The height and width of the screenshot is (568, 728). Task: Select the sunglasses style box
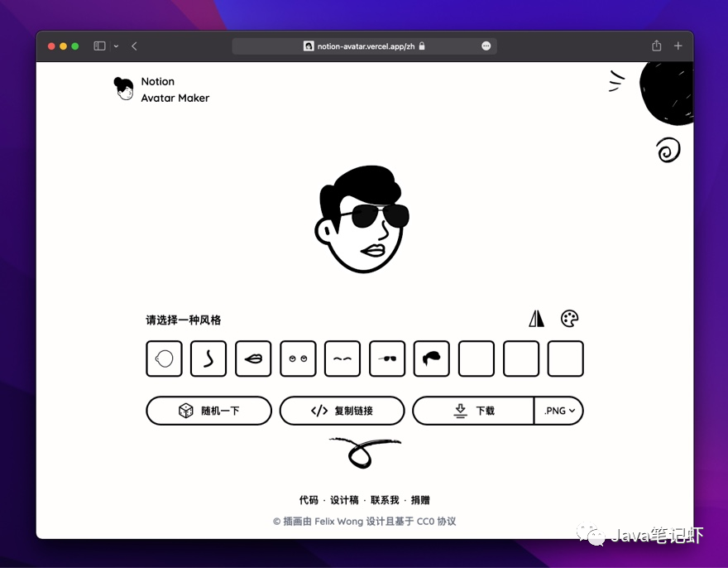[387, 359]
